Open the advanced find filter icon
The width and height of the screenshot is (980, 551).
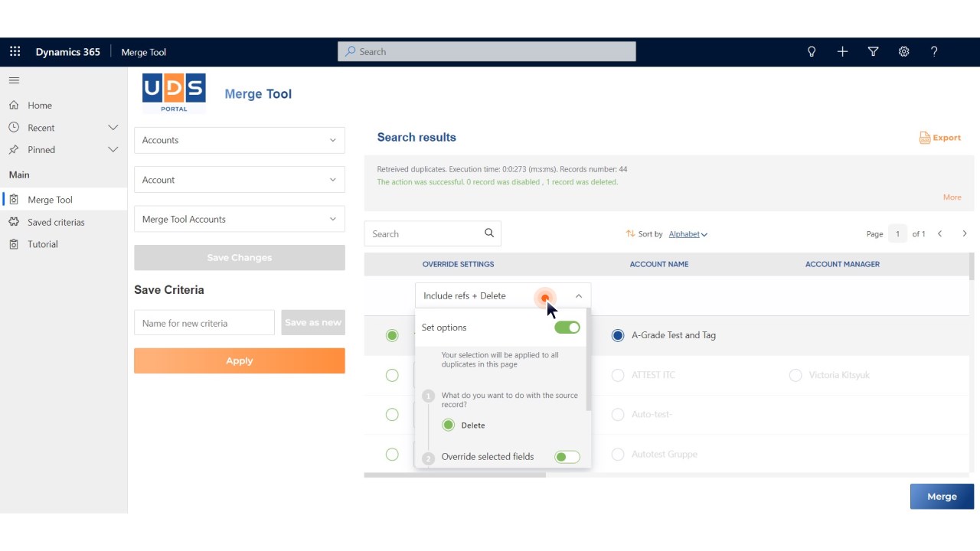click(873, 52)
